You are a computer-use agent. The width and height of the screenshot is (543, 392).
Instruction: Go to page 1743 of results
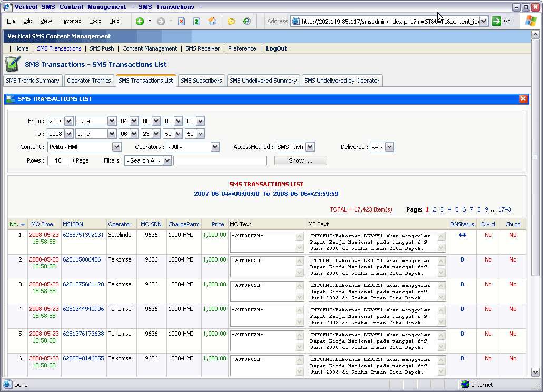point(505,209)
